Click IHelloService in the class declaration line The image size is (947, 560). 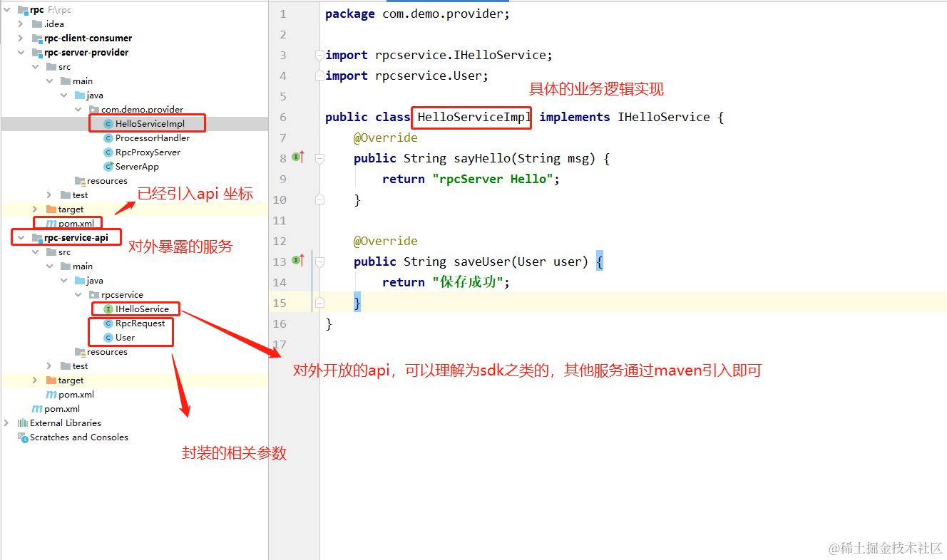click(664, 117)
